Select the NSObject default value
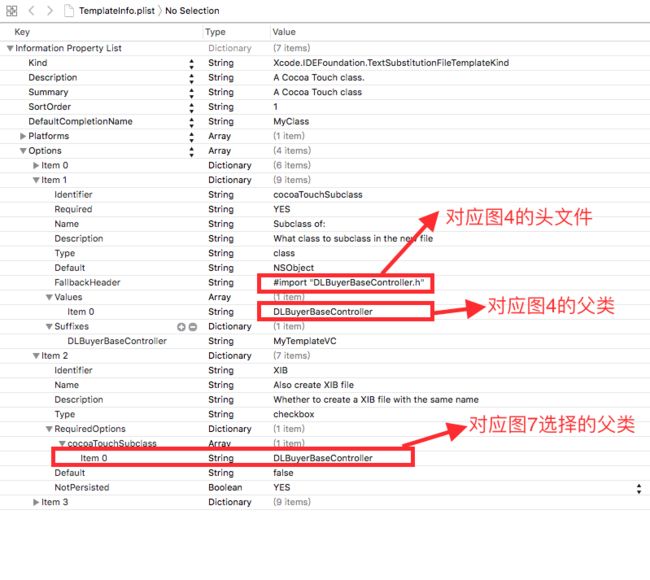The height and width of the screenshot is (580, 650). (x=293, y=268)
